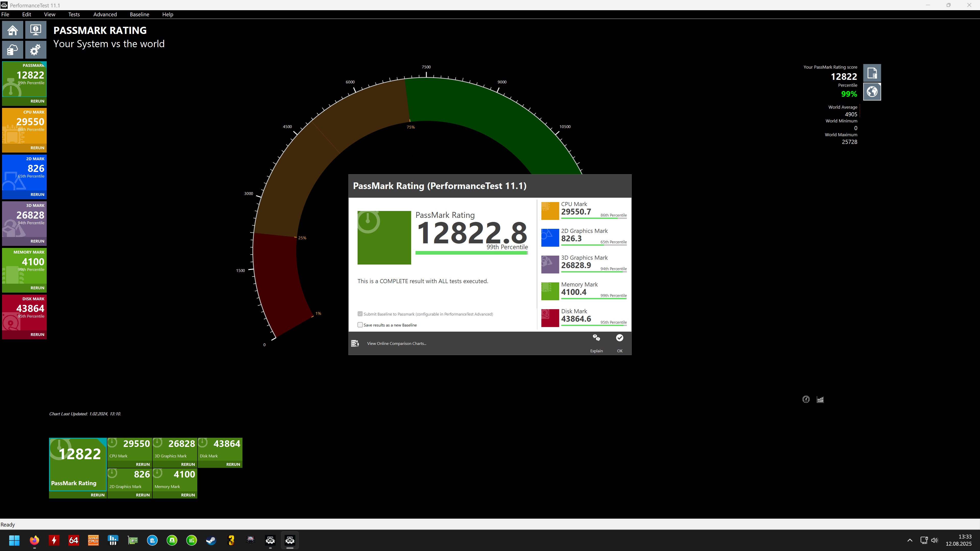Screen dimensions: 980x551
Task: Show hidden system tray icons
Action: pyautogui.click(x=910, y=540)
